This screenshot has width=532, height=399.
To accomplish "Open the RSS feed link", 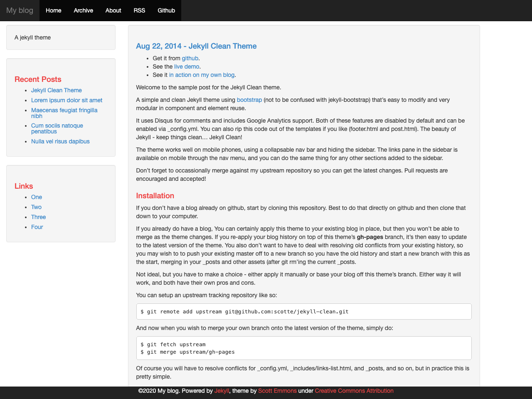I will [x=139, y=10].
